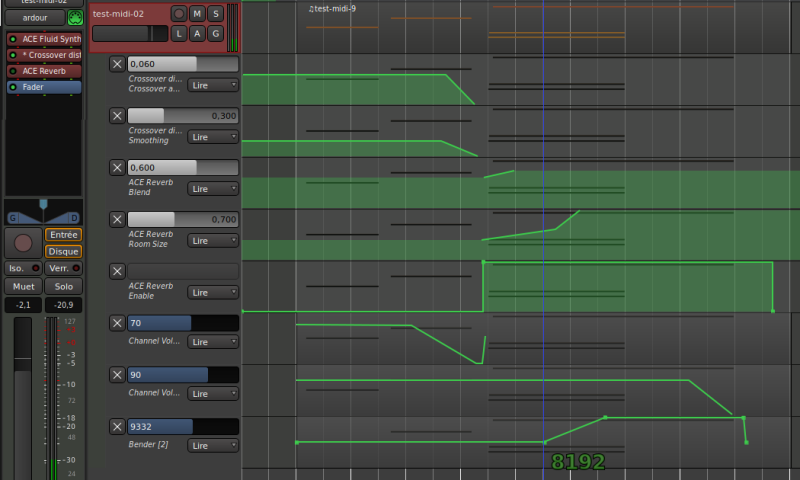Select the test-midi-9 region name

333,9
